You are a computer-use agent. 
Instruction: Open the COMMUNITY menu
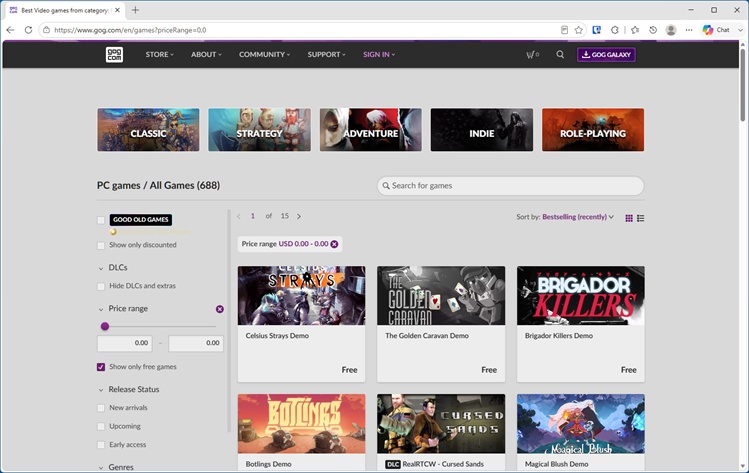click(x=265, y=54)
